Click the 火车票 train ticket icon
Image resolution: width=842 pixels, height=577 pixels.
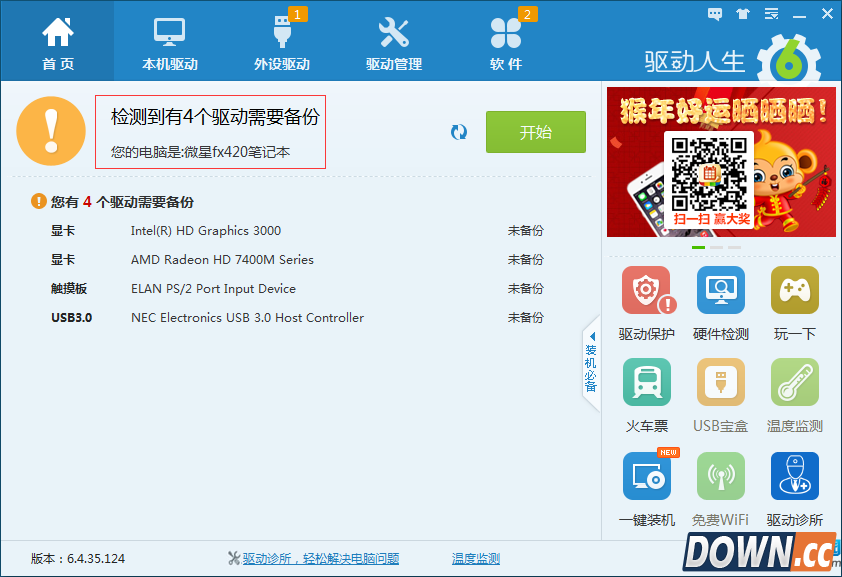tap(646, 383)
